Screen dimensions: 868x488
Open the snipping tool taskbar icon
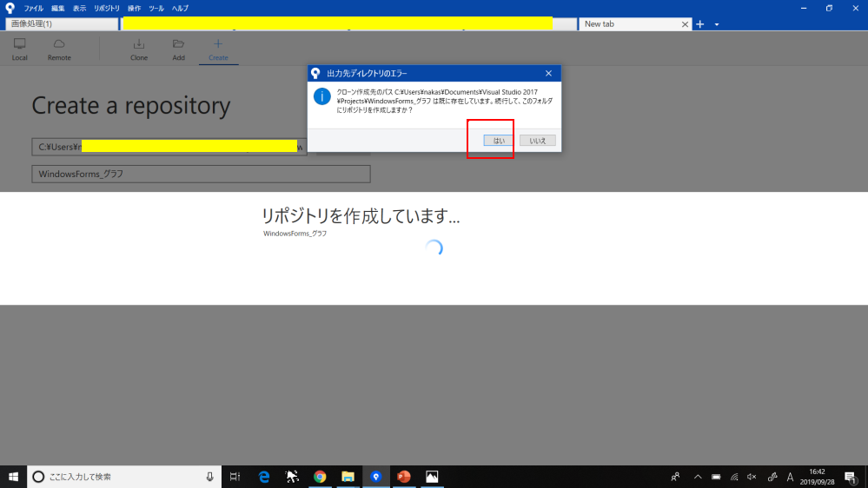292,477
